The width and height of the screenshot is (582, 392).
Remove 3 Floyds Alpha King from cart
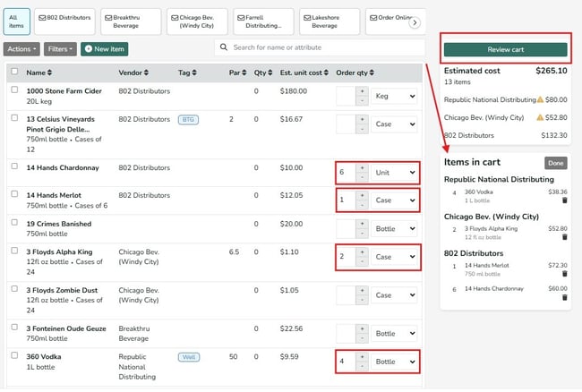[x=564, y=237]
